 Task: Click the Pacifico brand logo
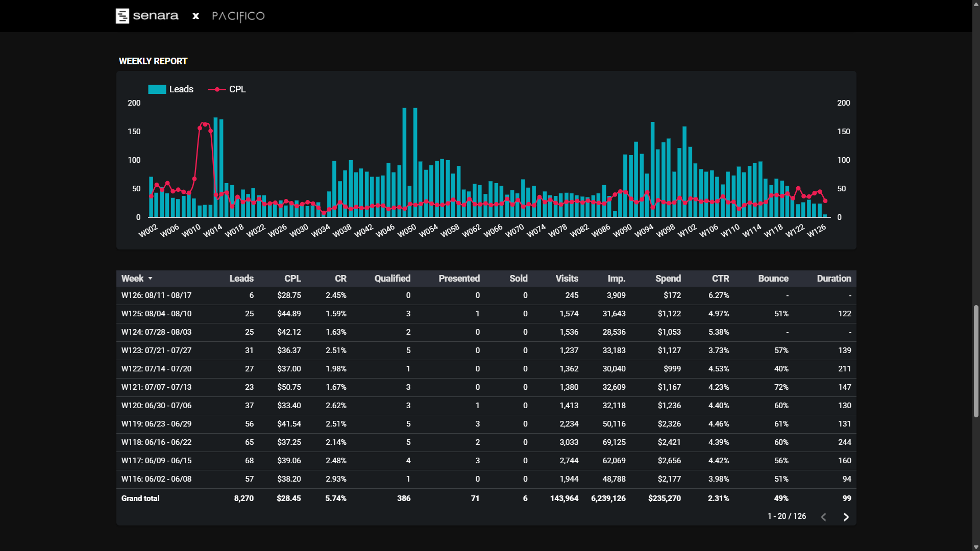pos(238,16)
